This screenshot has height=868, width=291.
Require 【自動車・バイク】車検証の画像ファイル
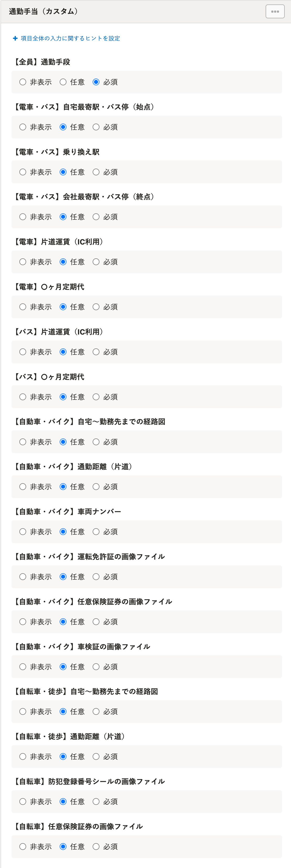coord(96,667)
